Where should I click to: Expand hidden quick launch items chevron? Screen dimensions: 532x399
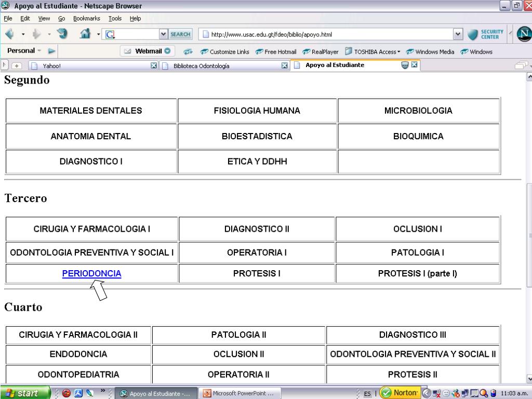coord(103,391)
